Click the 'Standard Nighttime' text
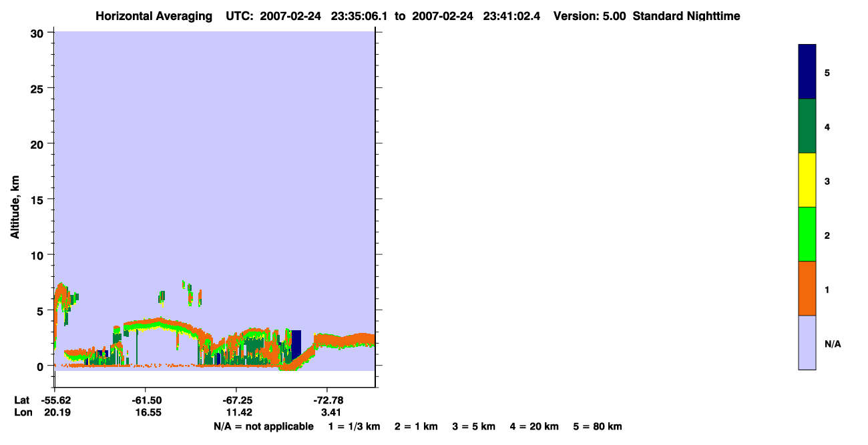868x445 pixels. tap(686, 16)
